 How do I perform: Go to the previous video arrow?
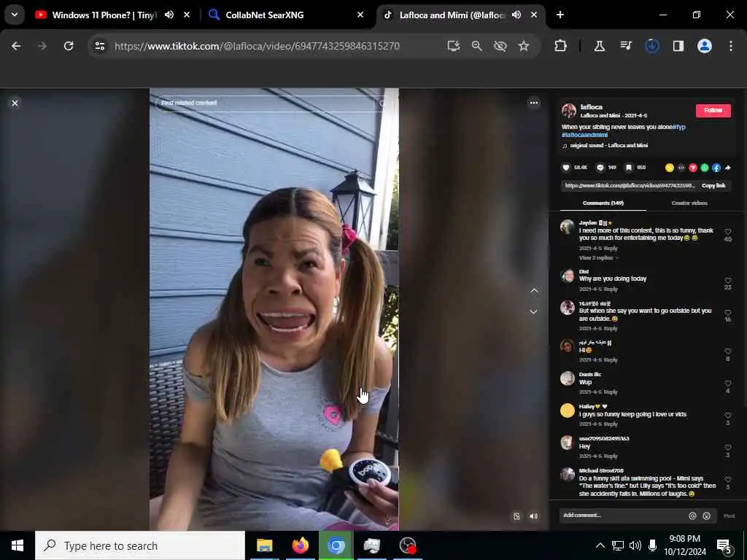(x=534, y=290)
